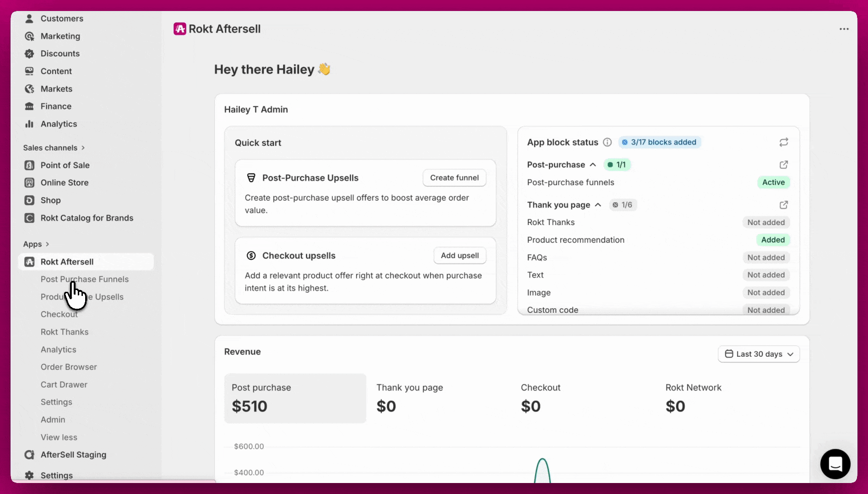The height and width of the screenshot is (494, 868).
Task: Select the Post purchase revenue card
Action: click(295, 398)
